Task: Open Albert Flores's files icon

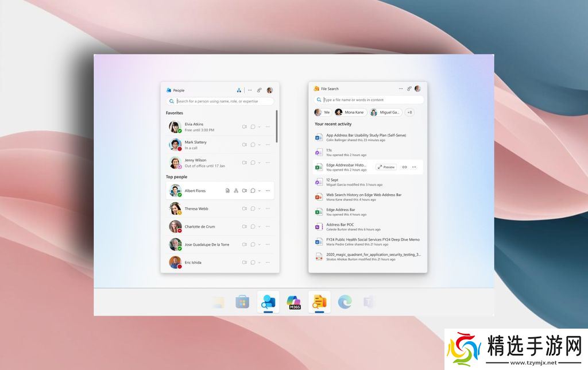Action: tap(227, 191)
